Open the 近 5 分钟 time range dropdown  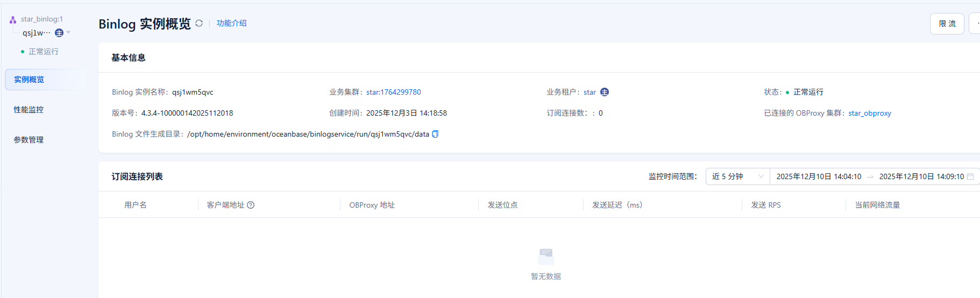(737, 176)
